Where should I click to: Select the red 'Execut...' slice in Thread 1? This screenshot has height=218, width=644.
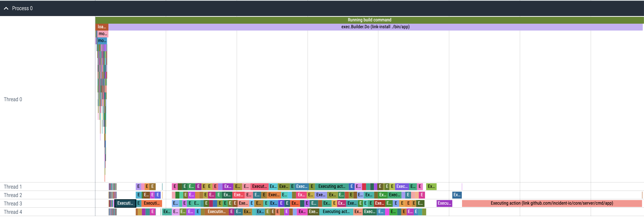[260, 187]
